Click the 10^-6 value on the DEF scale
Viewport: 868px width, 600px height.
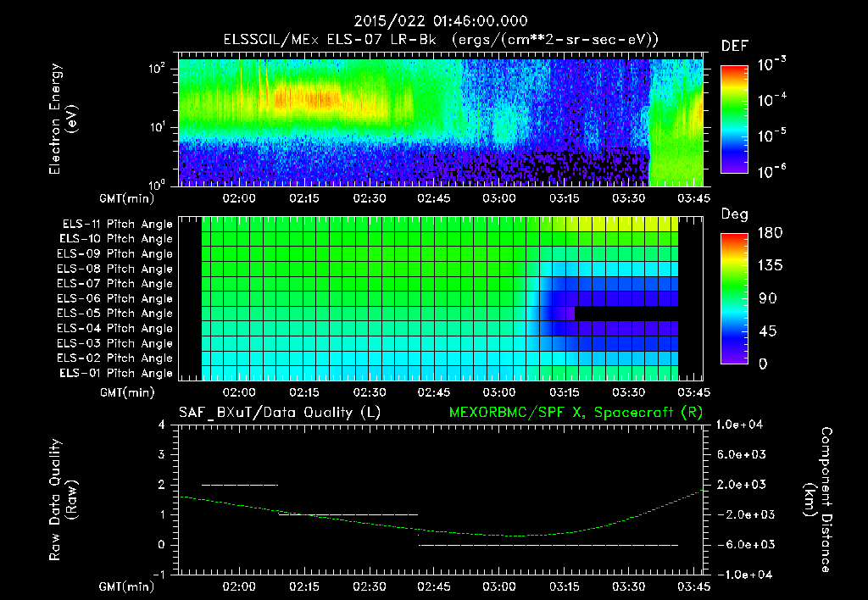(x=771, y=171)
